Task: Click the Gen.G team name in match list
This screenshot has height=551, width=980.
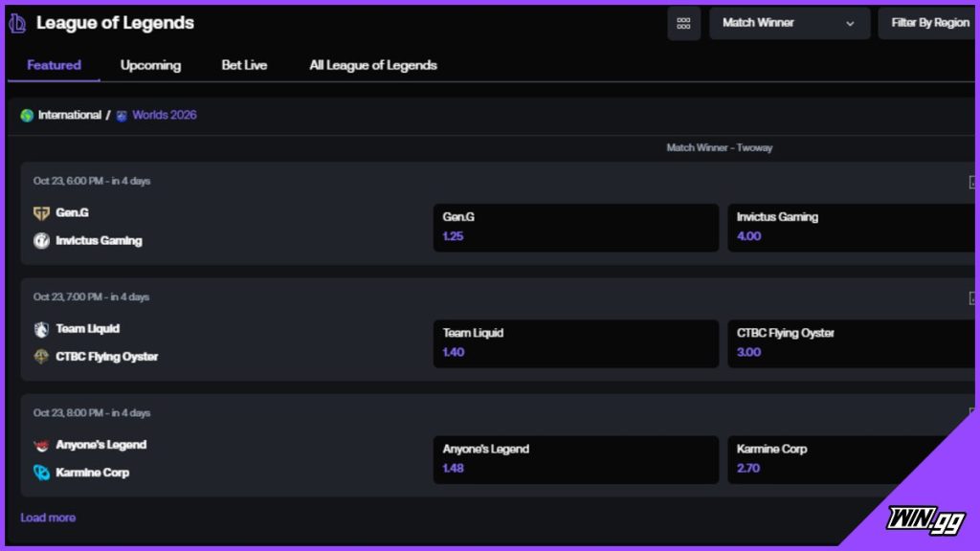Action: [x=72, y=213]
